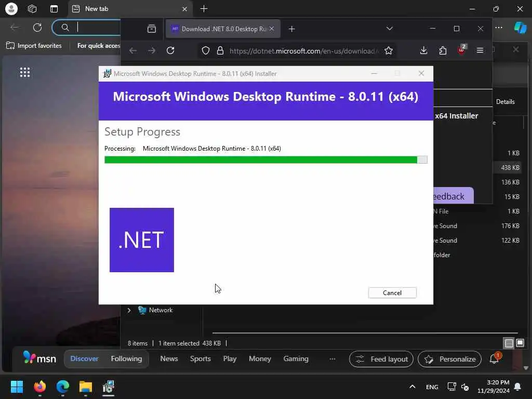Image resolution: width=532 pixels, height=399 pixels.
Task: Open Firefox downloads panel
Action: (x=423, y=50)
